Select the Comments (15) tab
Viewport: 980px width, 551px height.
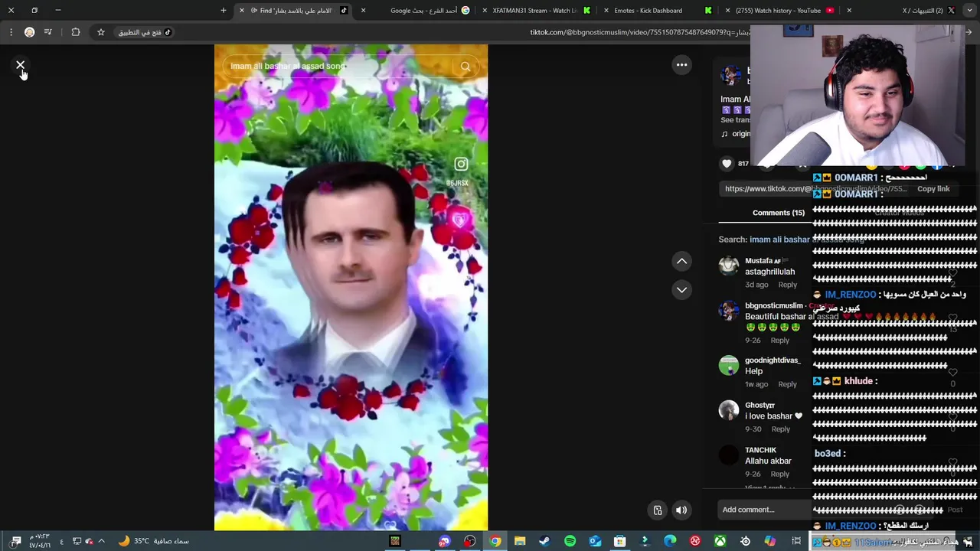tap(778, 213)
